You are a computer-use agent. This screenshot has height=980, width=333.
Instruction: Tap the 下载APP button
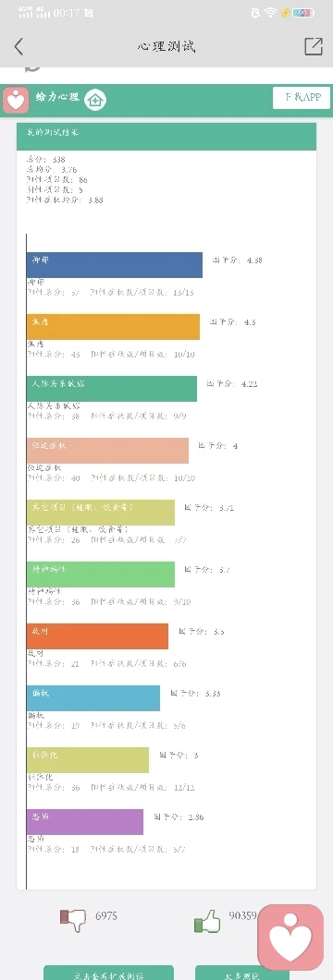(302, 98)
